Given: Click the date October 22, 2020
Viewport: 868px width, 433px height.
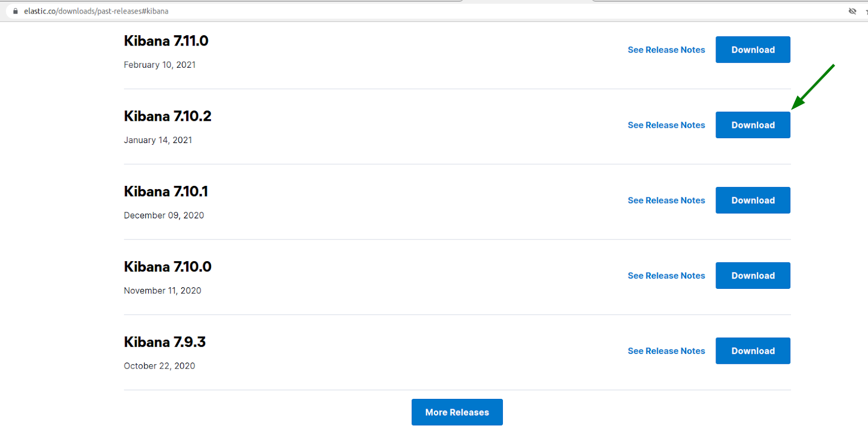Looking at the screenshot, I should point(159,366).
